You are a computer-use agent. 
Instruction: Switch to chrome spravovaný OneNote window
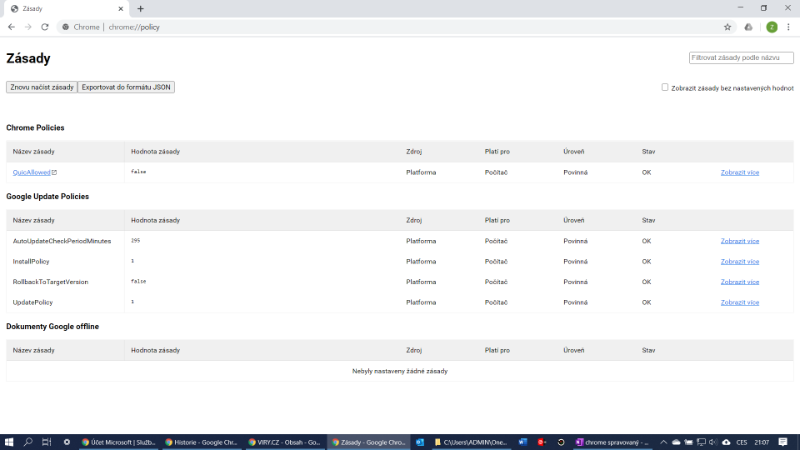[x=612, y=442]
